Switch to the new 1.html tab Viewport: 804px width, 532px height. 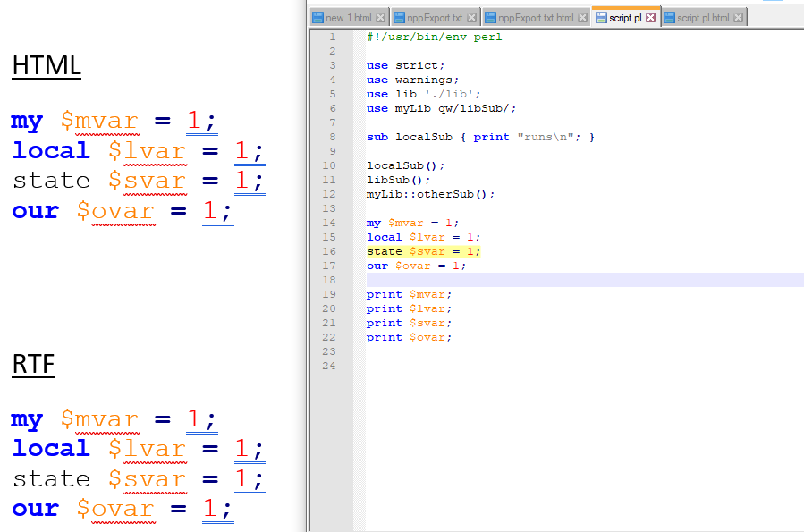point(349,17)
